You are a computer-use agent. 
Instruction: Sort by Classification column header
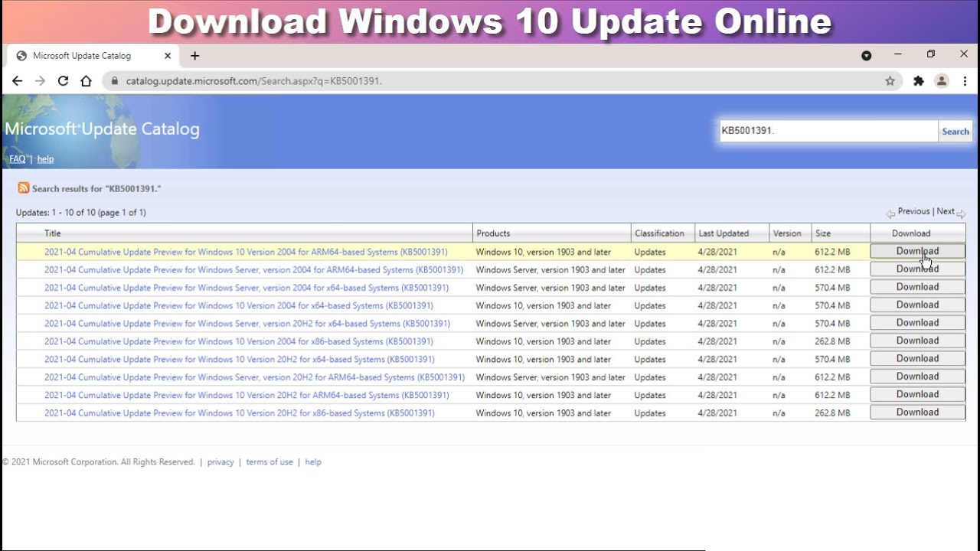point(659,233)
